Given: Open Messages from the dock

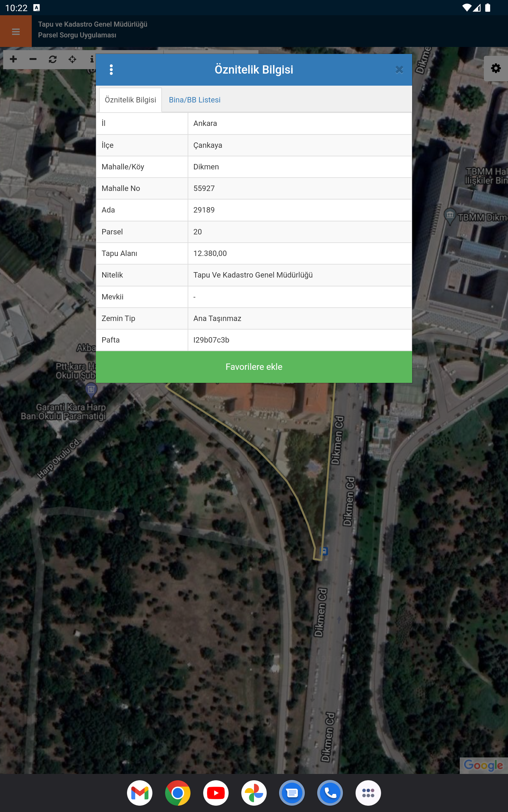Looking at the screenshot, I should (x=292, y=793).
